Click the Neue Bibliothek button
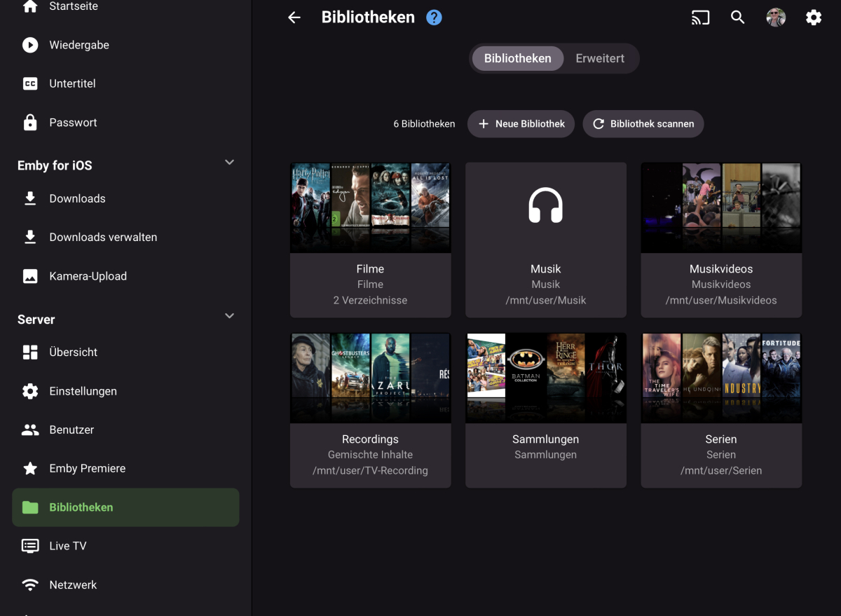Screen dimensions: 841x616 [521, 124]
